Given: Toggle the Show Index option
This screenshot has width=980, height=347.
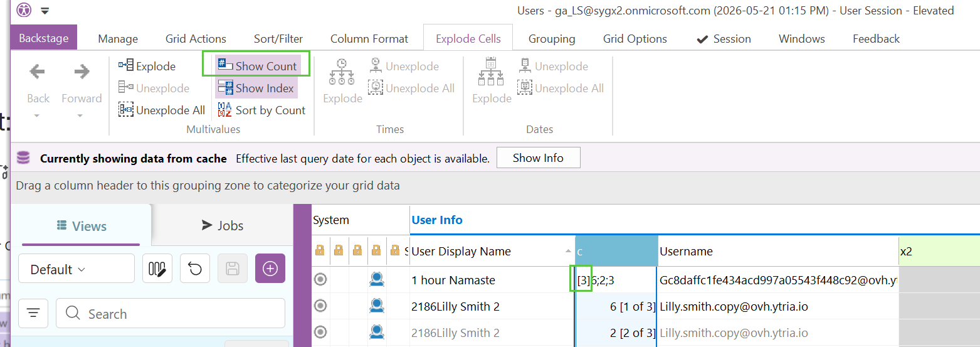Looking at the screenshot, I should 256,88.
